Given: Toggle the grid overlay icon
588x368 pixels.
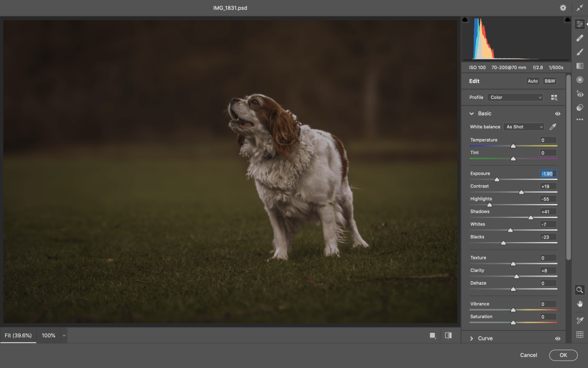Looking at the screenshot, I should click(x=580, y=335).
